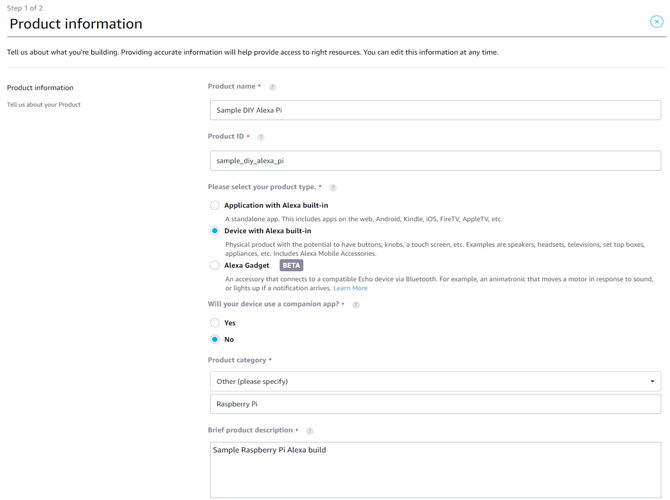
Task: Open the Product category dropdown
Action: tap(435, 381)
